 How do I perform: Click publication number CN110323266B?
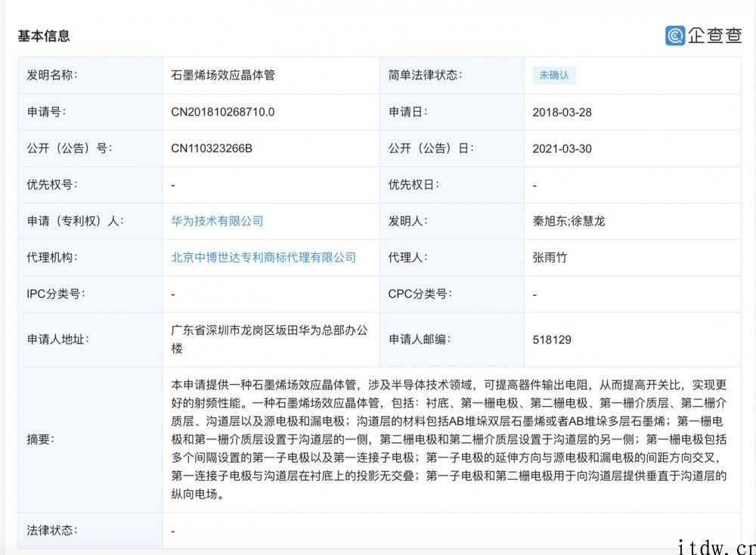pyautogui.click(x=212, y=148)
